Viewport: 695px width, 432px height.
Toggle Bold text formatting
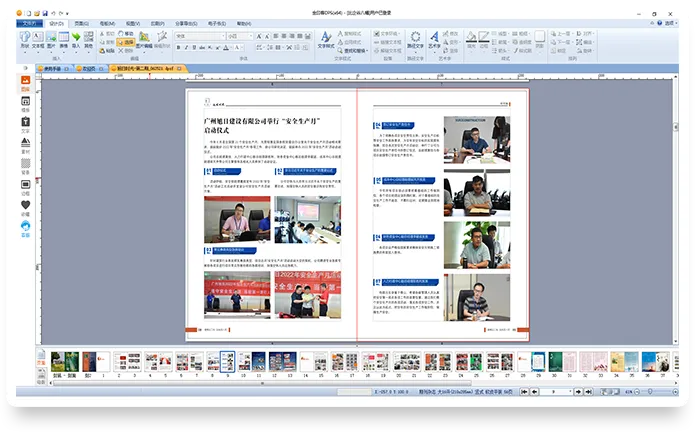point(178,47)
